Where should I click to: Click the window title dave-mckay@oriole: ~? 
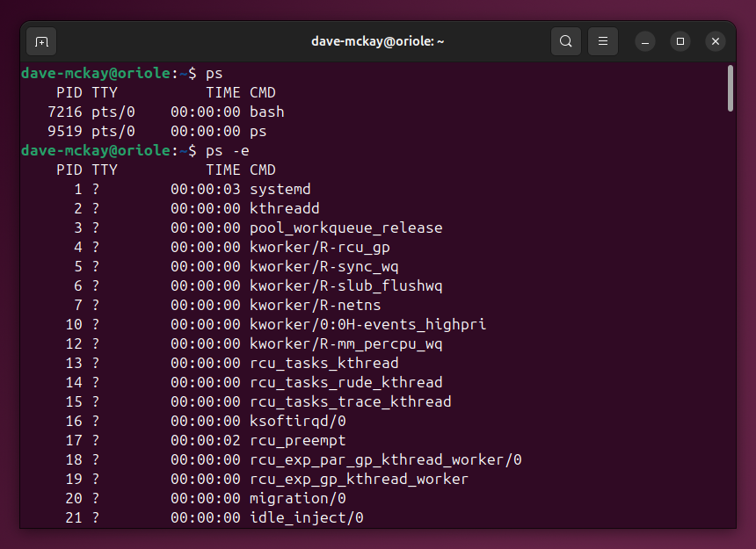click(377, 41)
